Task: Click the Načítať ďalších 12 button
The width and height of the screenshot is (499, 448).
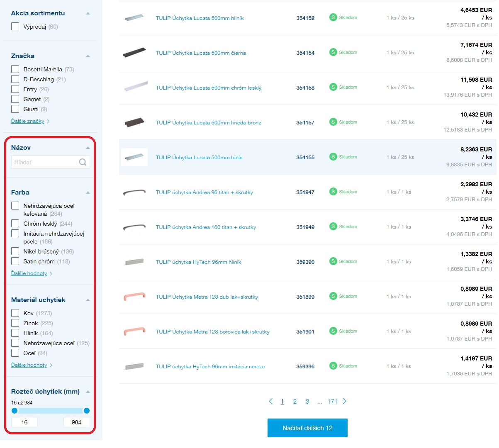Action: [x=307, y=428]
